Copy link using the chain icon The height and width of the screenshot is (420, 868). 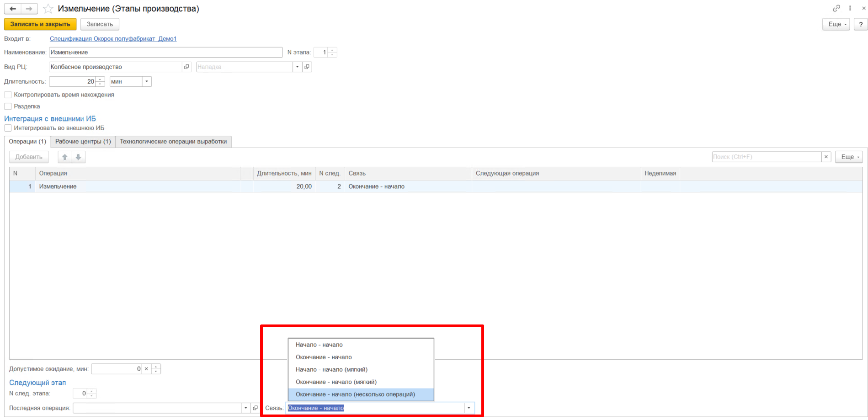pos(836,8)
